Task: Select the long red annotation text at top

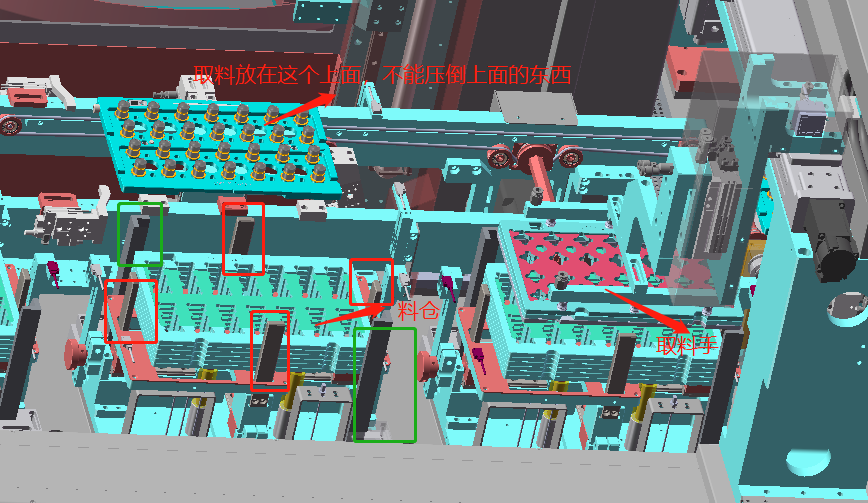Action: point(384,75)
